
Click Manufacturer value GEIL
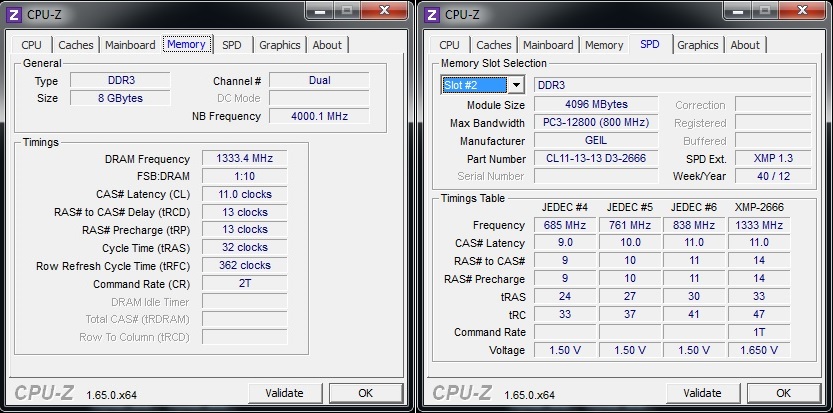[596, 140]
